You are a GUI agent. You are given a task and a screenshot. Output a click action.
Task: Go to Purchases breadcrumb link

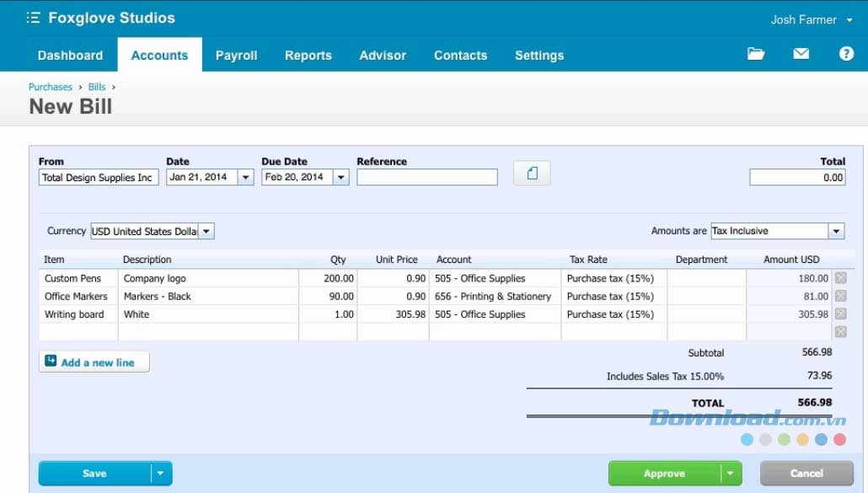(51, 87)
